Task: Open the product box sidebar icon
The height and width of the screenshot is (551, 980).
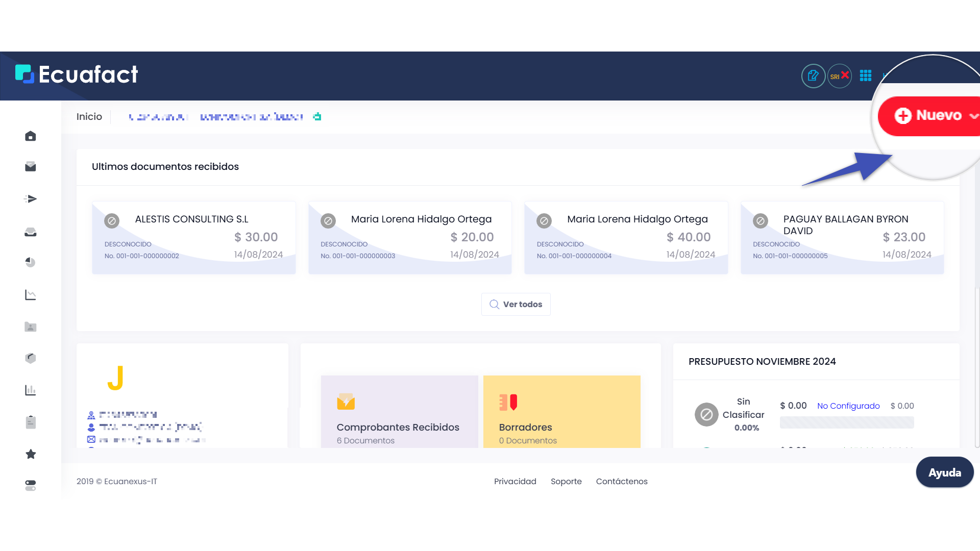Action: point(31,358)
